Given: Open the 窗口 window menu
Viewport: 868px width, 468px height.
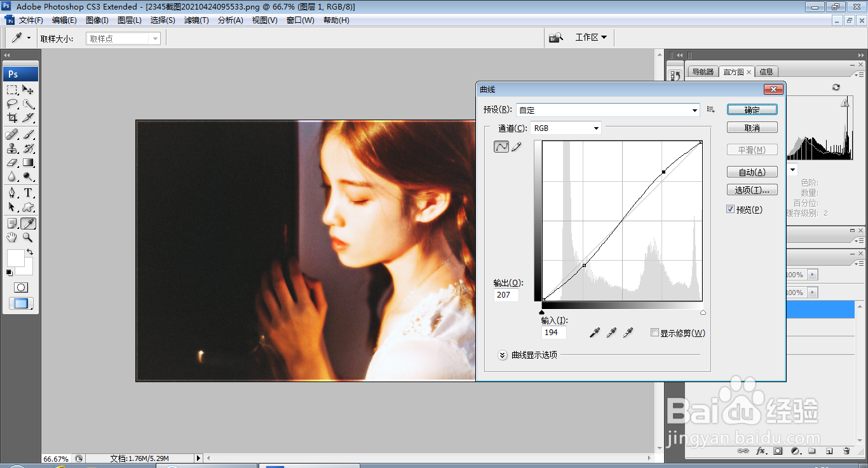Looking at the screenshot, I should pos(300,20).
